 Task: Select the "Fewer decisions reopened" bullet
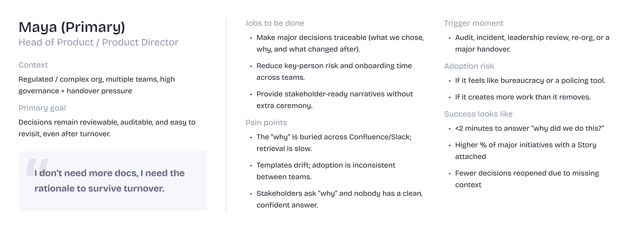[x=527, y=179]
